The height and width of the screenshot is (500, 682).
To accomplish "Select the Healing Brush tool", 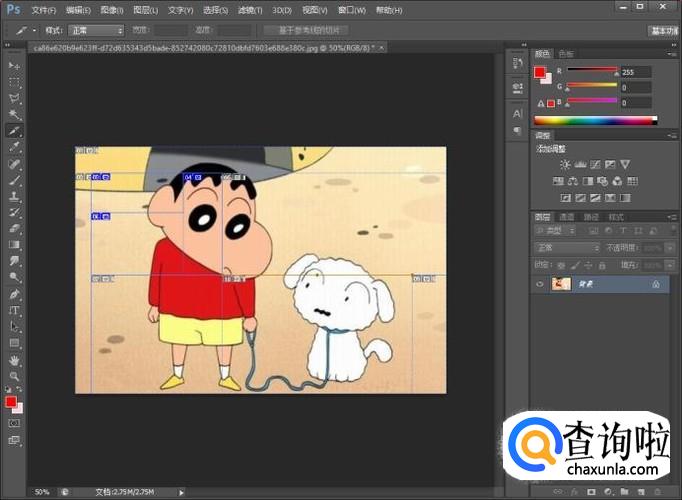I will coord(14,163).
